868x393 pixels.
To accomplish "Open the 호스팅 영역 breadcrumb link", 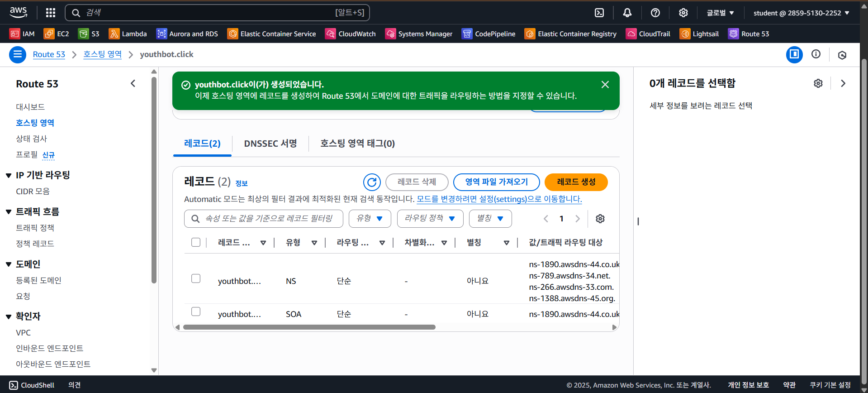I will [103, 54].
